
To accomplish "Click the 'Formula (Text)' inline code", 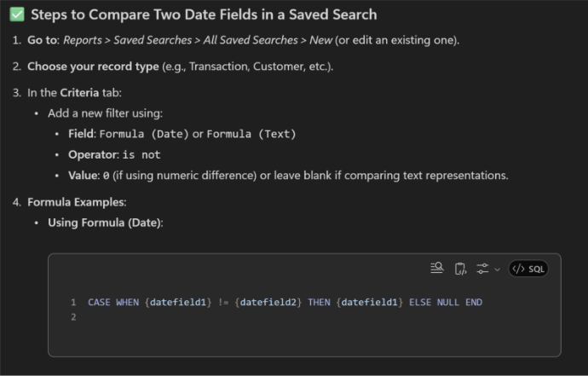I will point(251,134).
